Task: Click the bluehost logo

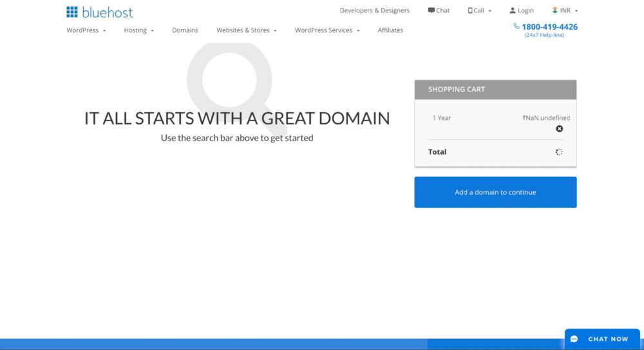Action: [x=100, y=12]
